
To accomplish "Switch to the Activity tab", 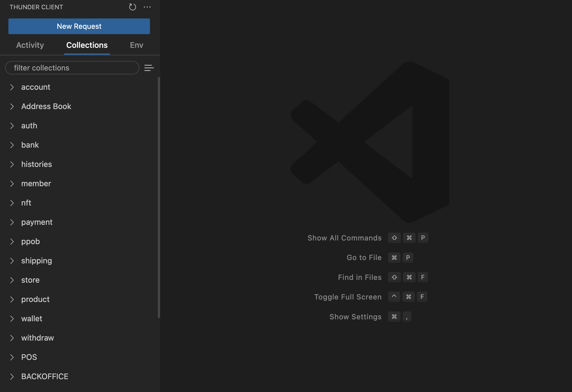I will click(30, 45).
